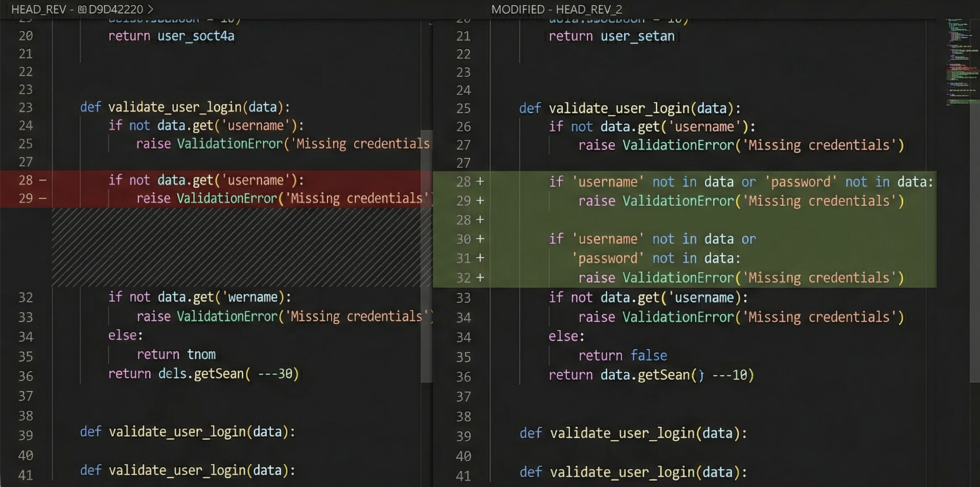Click left line 23 'def validate_user_login(data):'
Viewport: 980px width, 487px height.
click(x=185, y=107)
